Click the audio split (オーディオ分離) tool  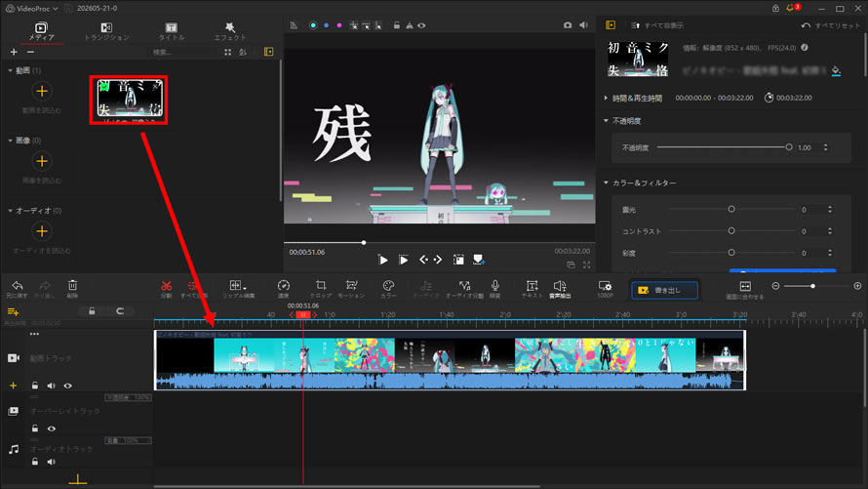pyautogui.click(x=464, y=289)
